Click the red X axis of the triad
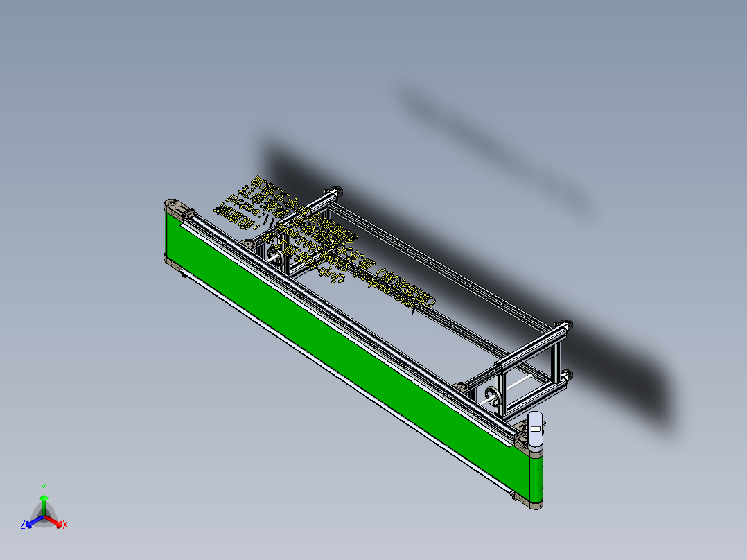This screenshot has height=560, width=747. point(55,521)
